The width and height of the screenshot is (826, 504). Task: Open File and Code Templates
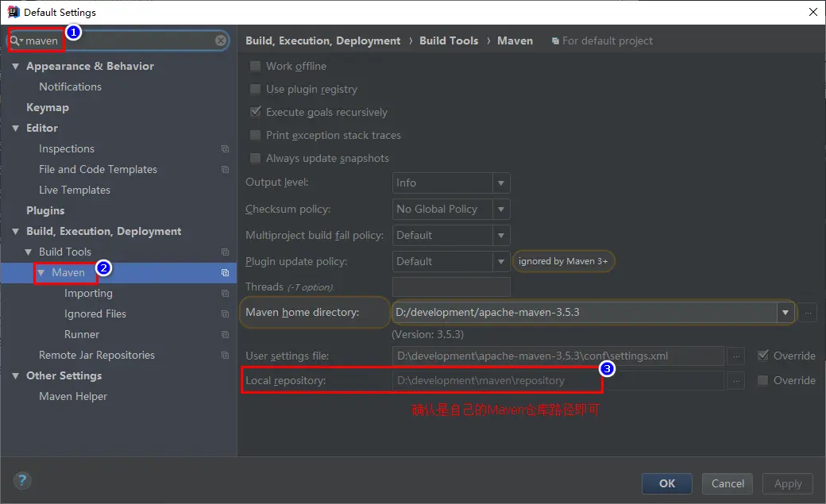pyautogui.click(x=98, y=170)
